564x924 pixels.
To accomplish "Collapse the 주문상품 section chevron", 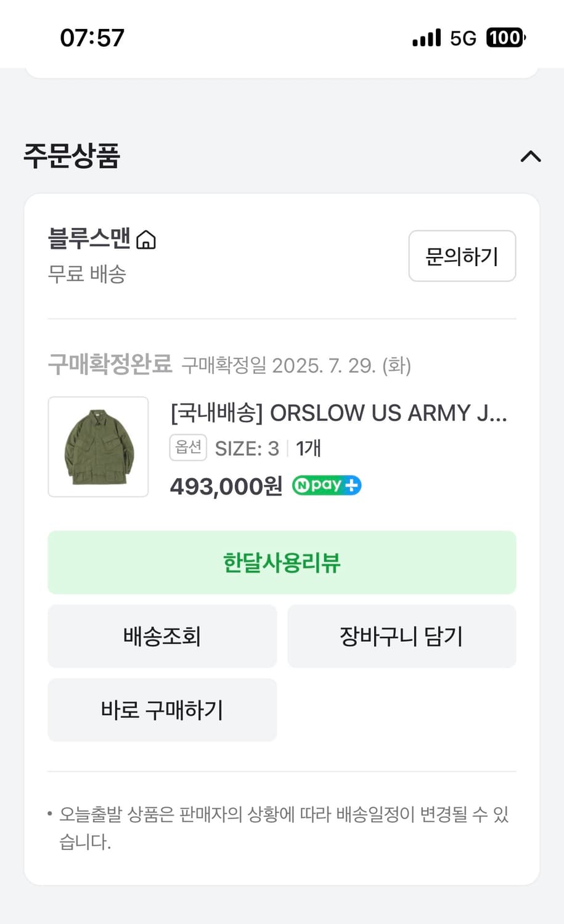I will tap(530, 156).
